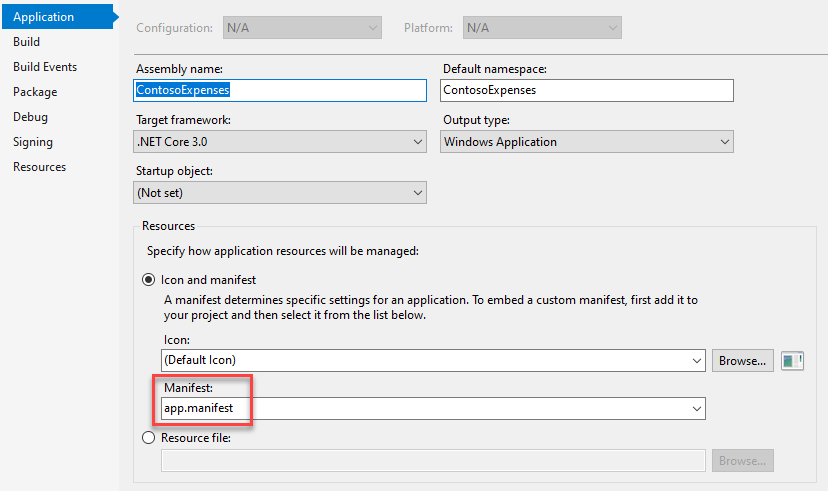828x491 pixels.
Task: Select the Debug tab
Action: (x=30, y=117)
